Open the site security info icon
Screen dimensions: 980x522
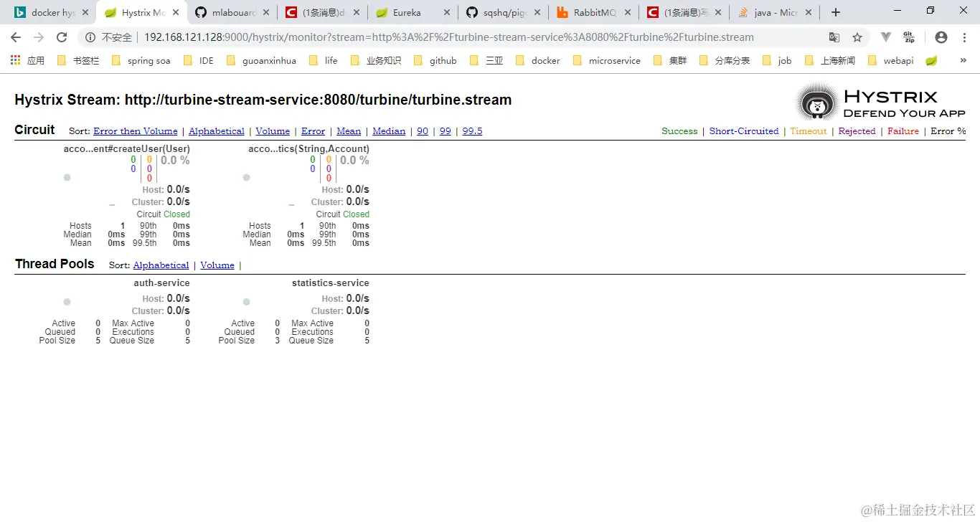90,37
